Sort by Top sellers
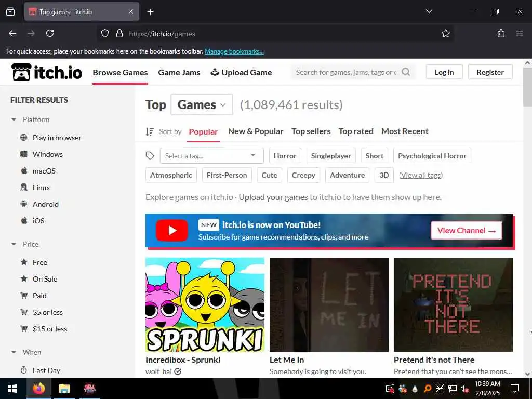The height and width of the screenshot is (399, 532). tap(311, 131)
